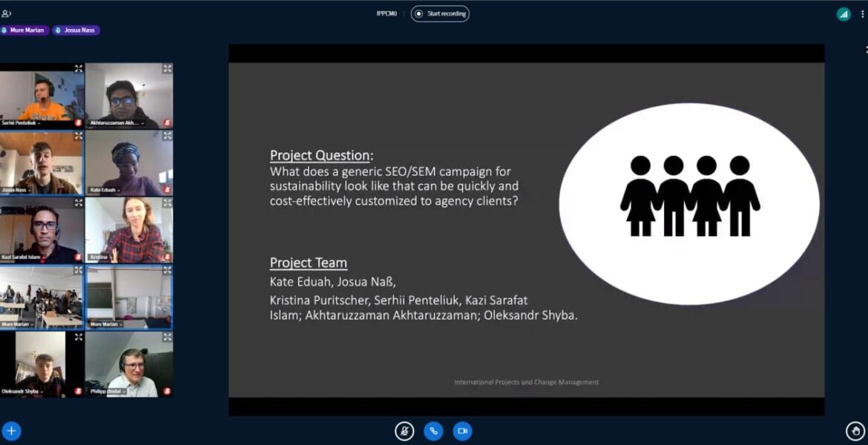Open the three-dot options menu
Screen dimensions: 868x445
(863, 14)
